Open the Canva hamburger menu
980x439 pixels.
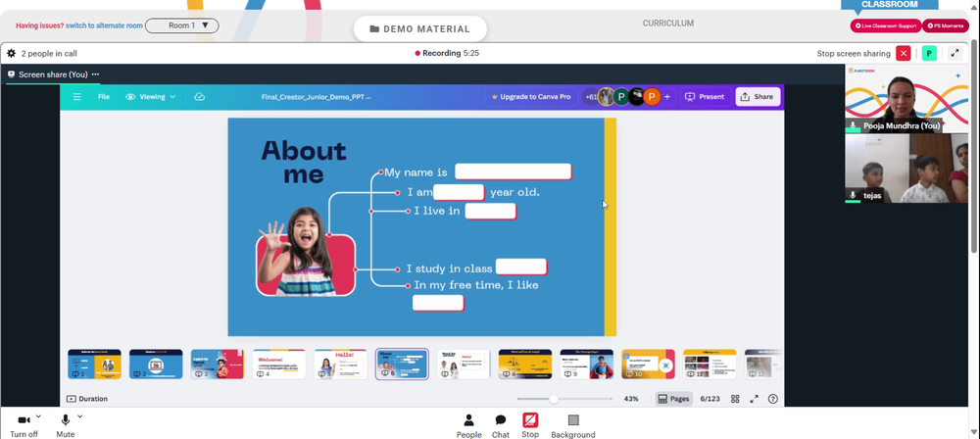(x=76, y=97)
